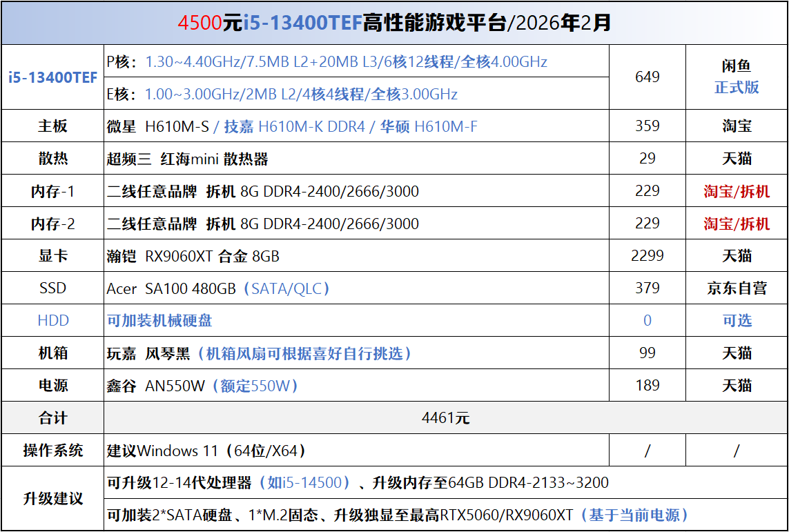The width and height of the screenshot is (789, 532).
Task: Select the cooler price 29
Action: (647, 159)
